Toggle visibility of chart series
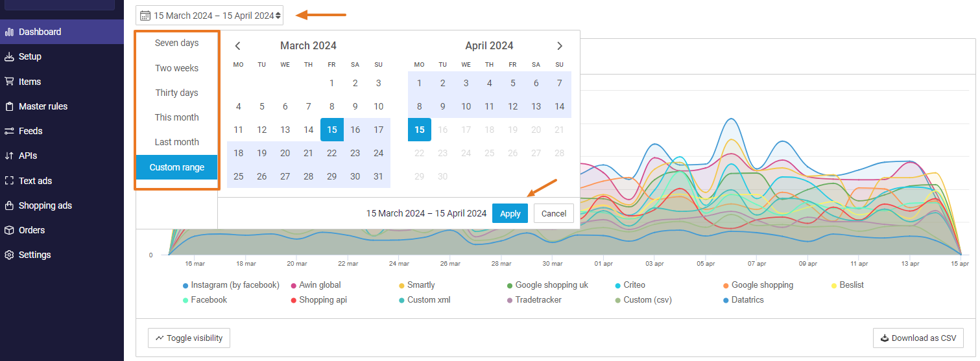The image size is (980, 361). pos(189,338)
